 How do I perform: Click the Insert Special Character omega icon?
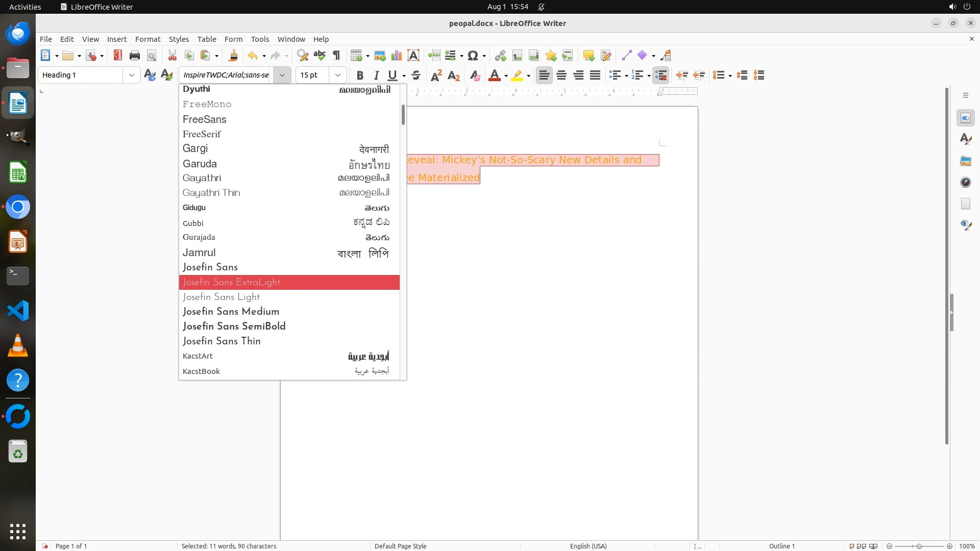tap(473, 56)
